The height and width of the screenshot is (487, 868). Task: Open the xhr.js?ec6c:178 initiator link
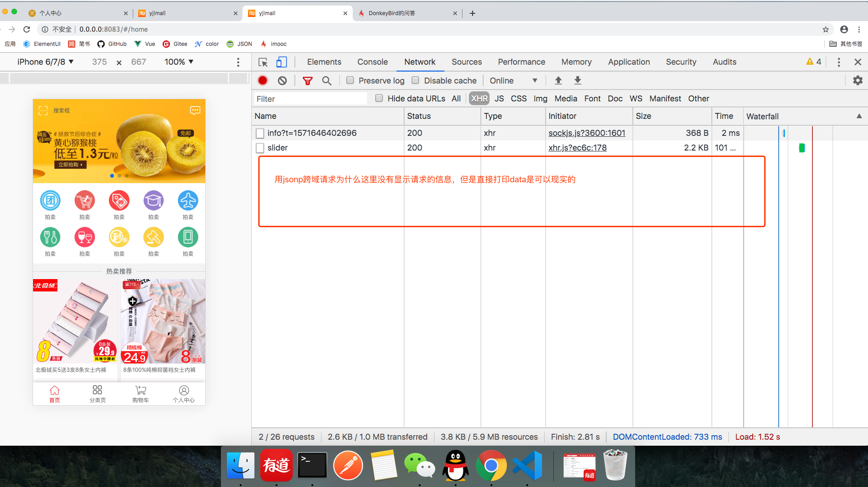click(577, 148)
